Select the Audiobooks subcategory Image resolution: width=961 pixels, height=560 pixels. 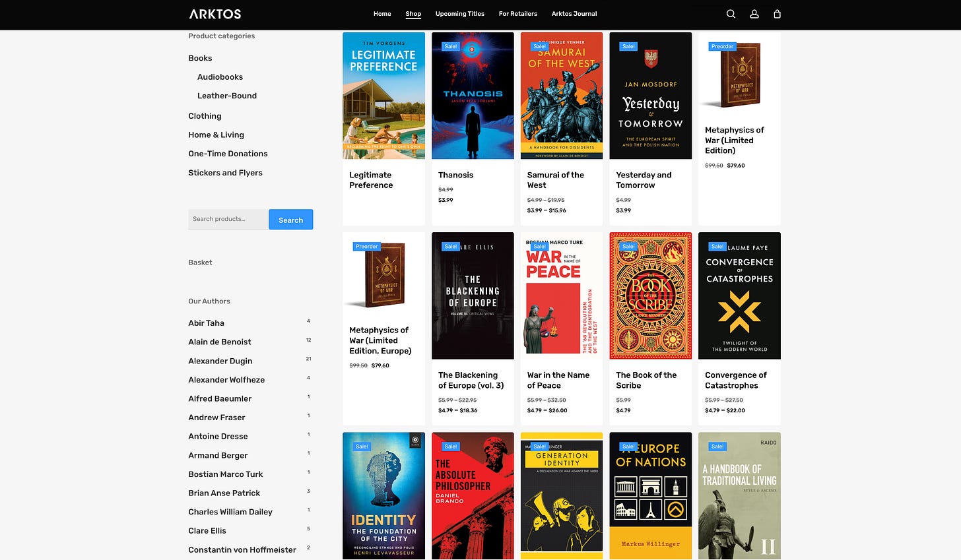pos(220,77)
